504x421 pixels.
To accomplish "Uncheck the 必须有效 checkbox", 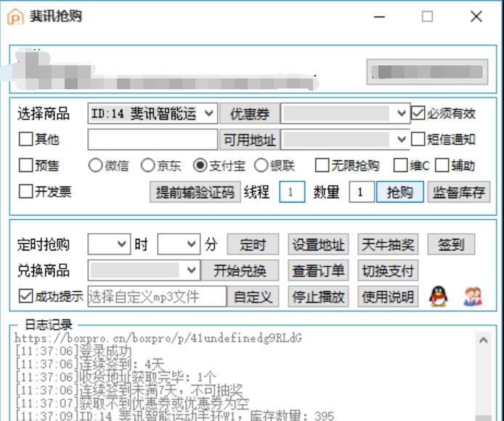I will (418, 113).
